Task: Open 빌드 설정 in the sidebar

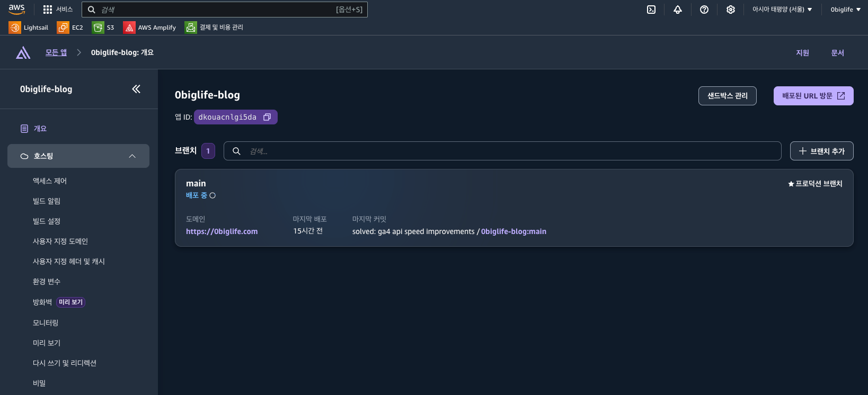Action: tap(47, 221)
